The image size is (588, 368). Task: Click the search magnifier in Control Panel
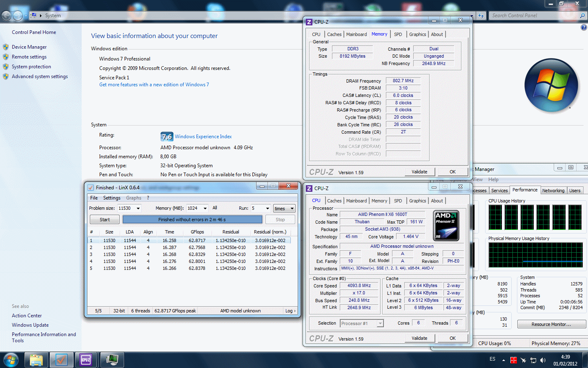(582, 16)
